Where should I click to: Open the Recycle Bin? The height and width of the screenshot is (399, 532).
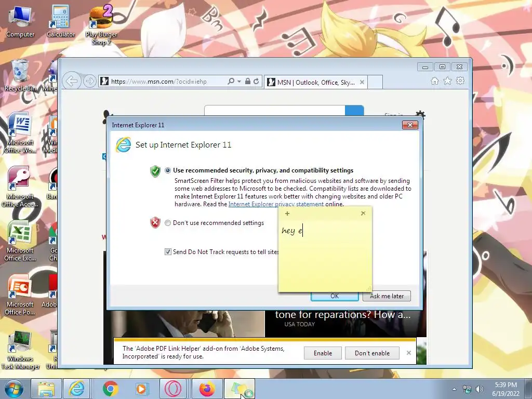click(x=20, y=75)
